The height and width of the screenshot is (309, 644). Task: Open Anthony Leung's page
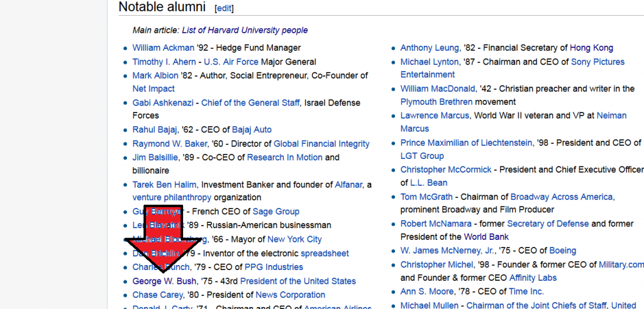pos(430,48)
